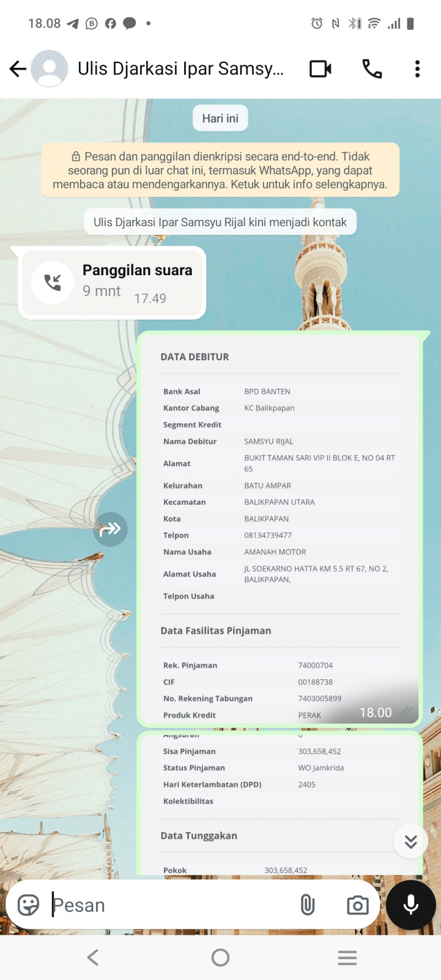The image size is (441, 980).
Task: Open the camera from message bar
Action: [357, 905]
